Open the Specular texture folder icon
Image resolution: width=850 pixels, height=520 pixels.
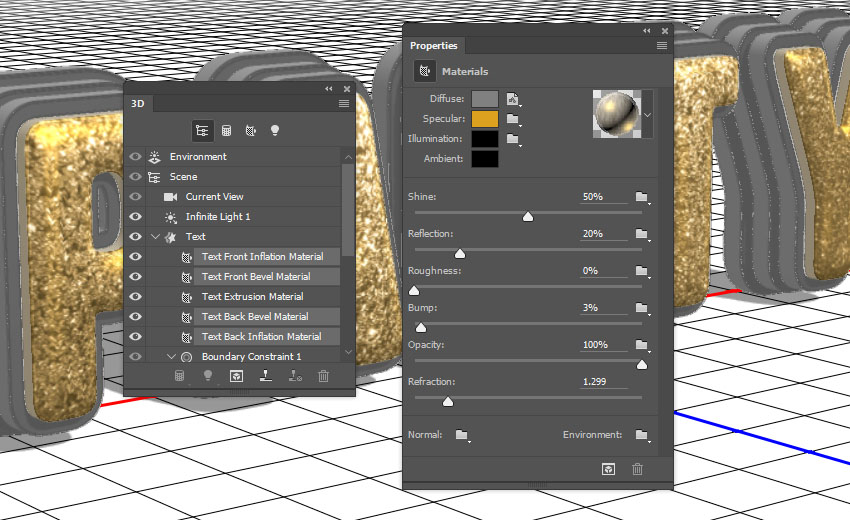(x=514, y=119)
